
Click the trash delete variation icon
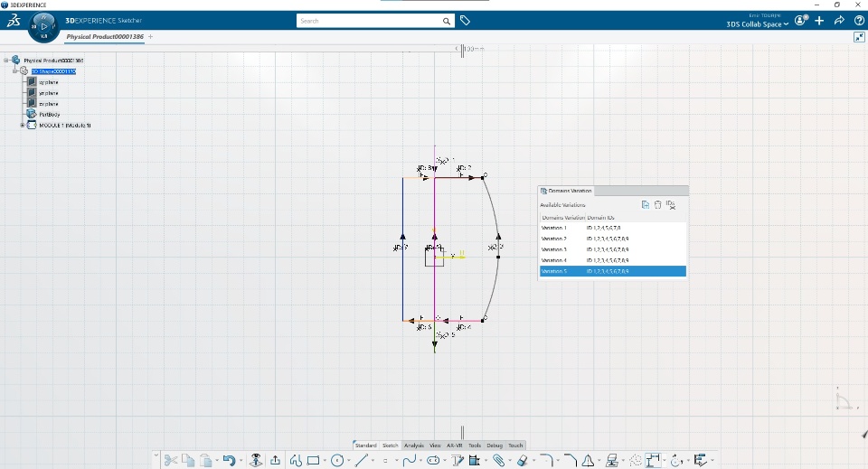(657, 204)
